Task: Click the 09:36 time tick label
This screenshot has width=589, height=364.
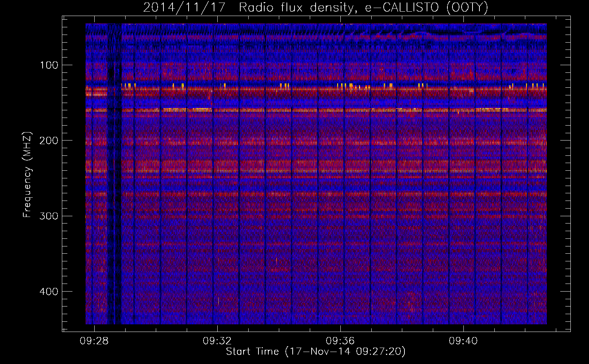Action: pyautogui.click(x=340, y=341)
